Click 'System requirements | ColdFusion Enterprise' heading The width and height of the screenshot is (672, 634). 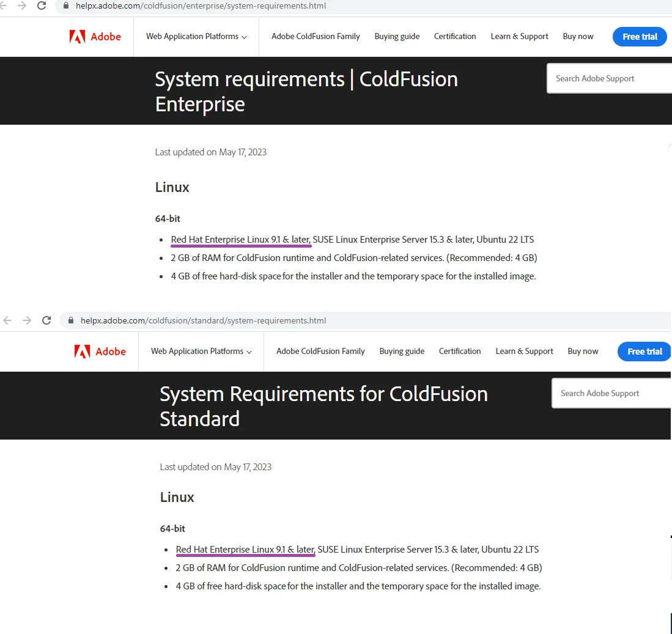click(306, 92)
